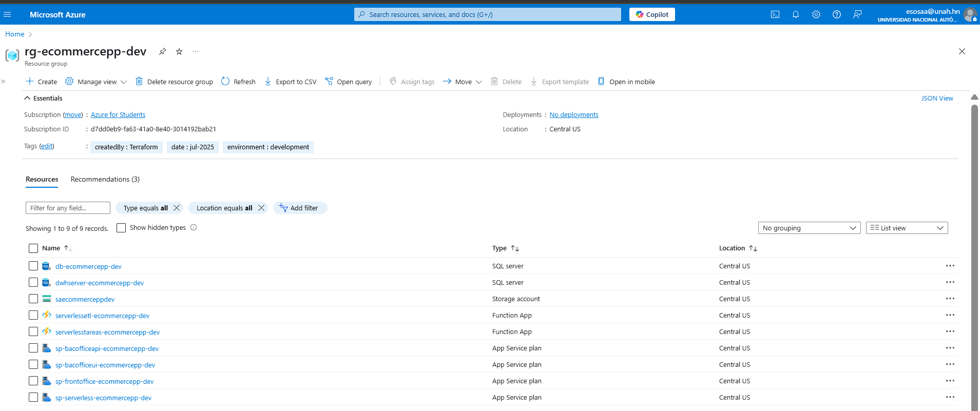Screen dimensions: 980x411
Task: Switch to the Recommendations (3) tab
Action: point(105,179)
